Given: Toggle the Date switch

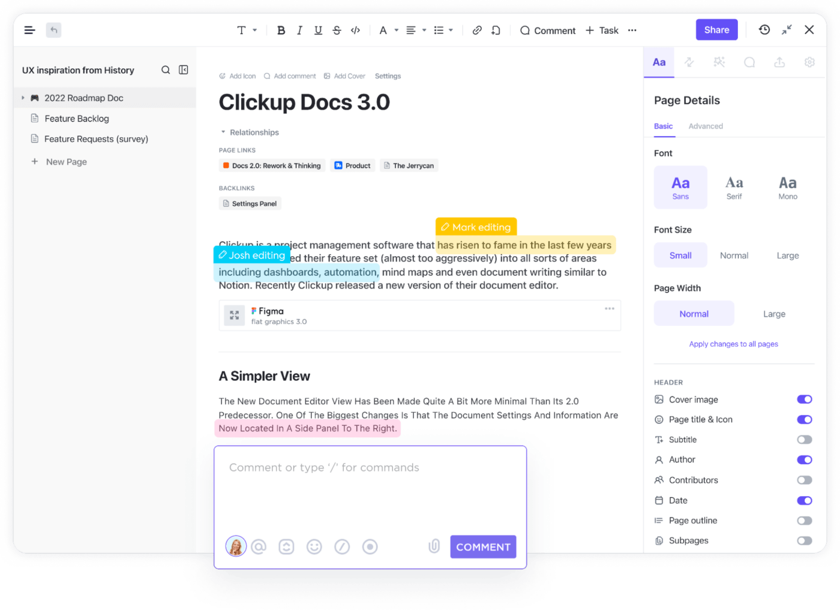Looking at the screenshot, I should (805, 501).
